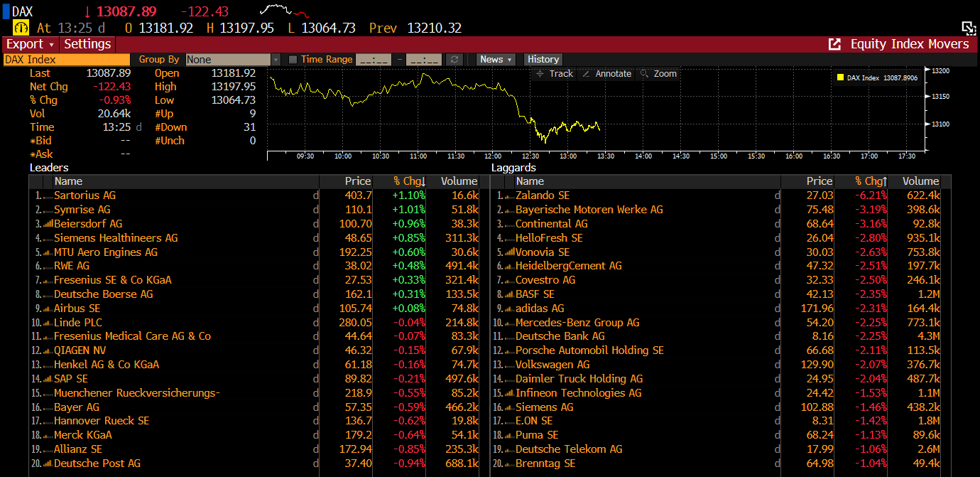Click the pop-out icon beside Equity Index Movers
Viewport: 980px width, 477px height.
[834, 44]
